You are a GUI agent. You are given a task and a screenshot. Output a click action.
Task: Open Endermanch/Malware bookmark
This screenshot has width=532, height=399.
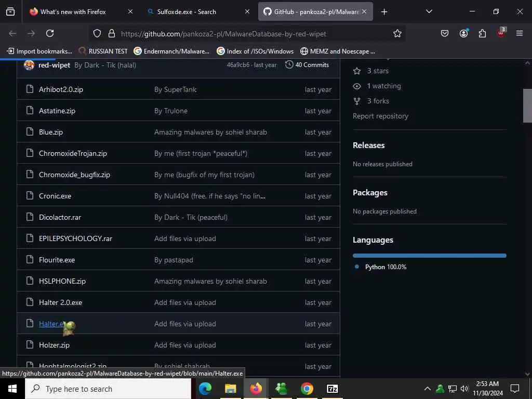(171, 51)
